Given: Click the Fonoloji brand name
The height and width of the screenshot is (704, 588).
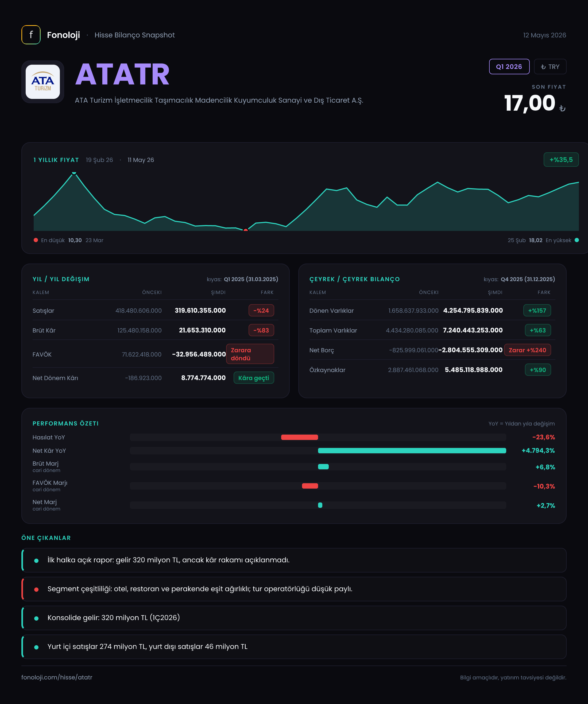Looking at the screenshot, I should pos(63,35).
